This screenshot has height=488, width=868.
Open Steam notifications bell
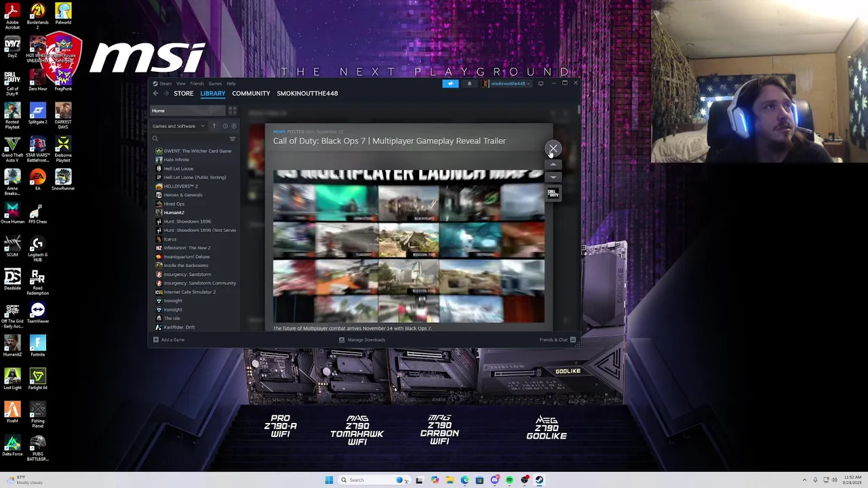pos(469,83)
